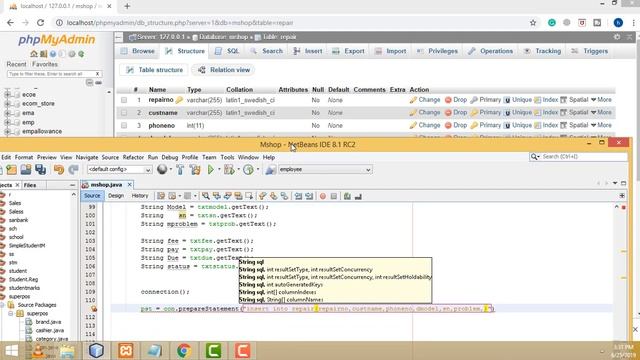The height and width of the screenshot is (360, 640).
Task: Open phpMyAdmin home icon
Action: coord(33,54)
